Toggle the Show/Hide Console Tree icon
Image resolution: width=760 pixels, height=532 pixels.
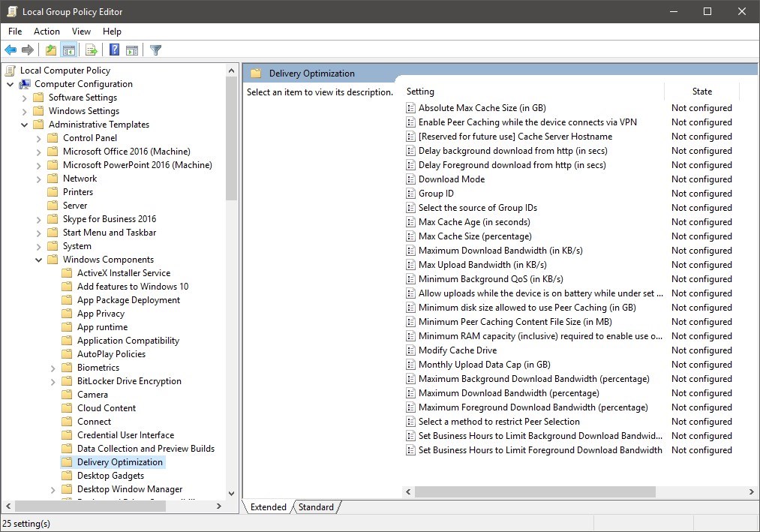(69, 50)
